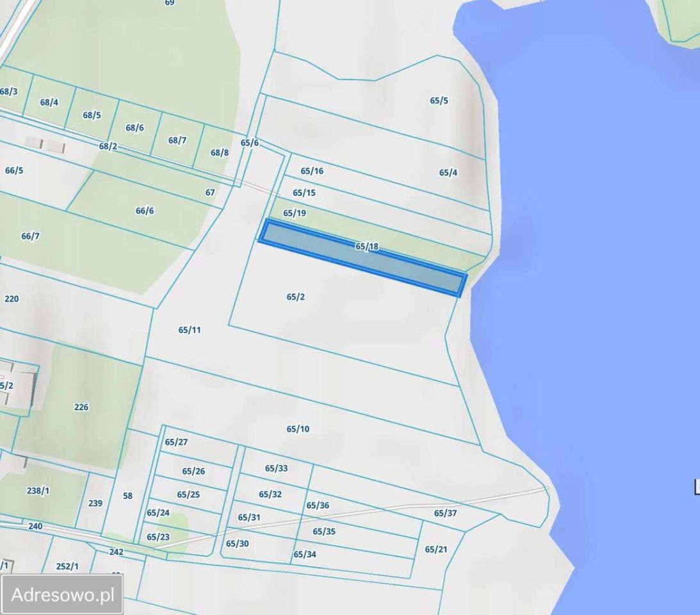The image size is (700, 615).
Task: Click parcel label 65/4
Action: (x=448, y=172)
